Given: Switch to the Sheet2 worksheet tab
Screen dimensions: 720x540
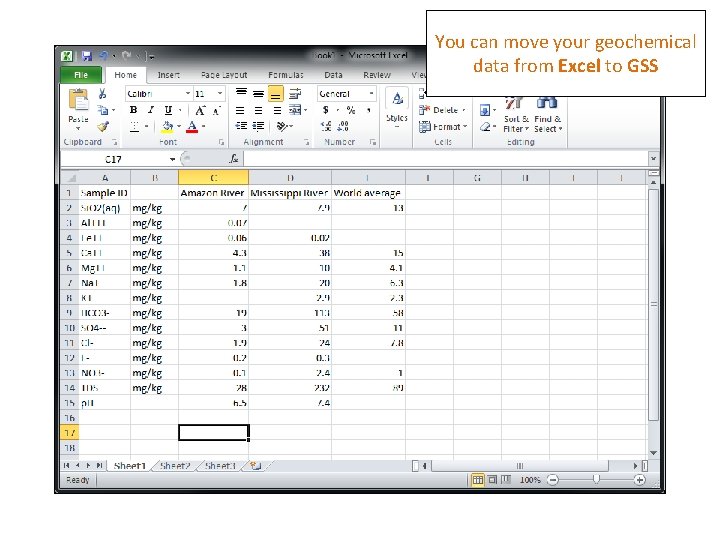Looking at the screenshot, I should [x=174, y=466].
